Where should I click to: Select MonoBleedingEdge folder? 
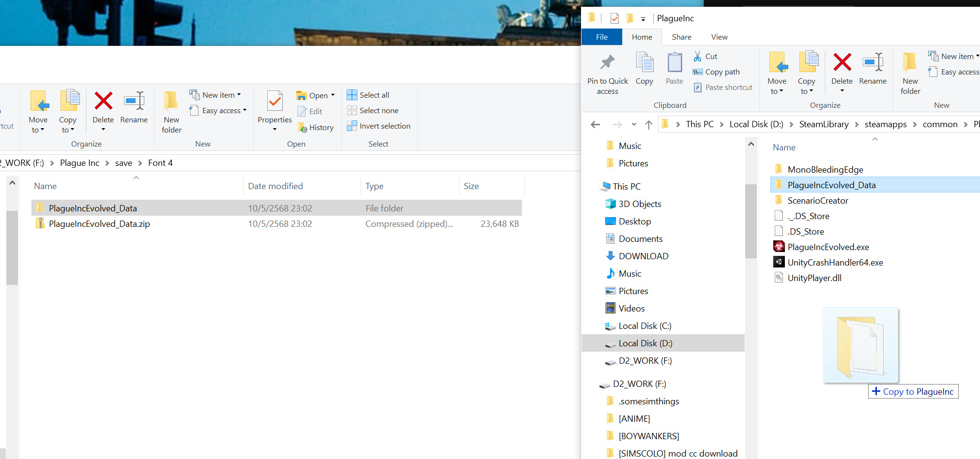coord(825,169)
